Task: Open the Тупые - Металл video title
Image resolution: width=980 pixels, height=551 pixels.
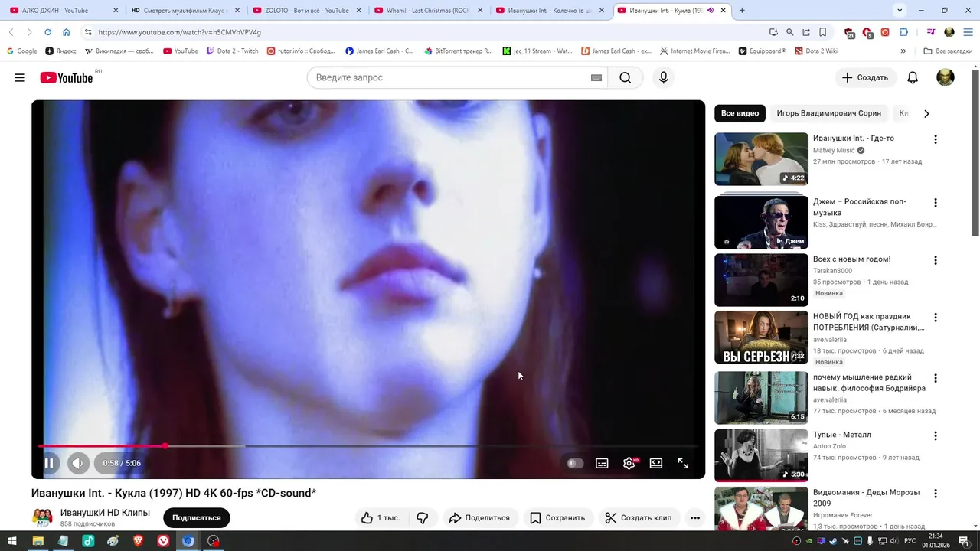Action: click(x=842, y=435)
